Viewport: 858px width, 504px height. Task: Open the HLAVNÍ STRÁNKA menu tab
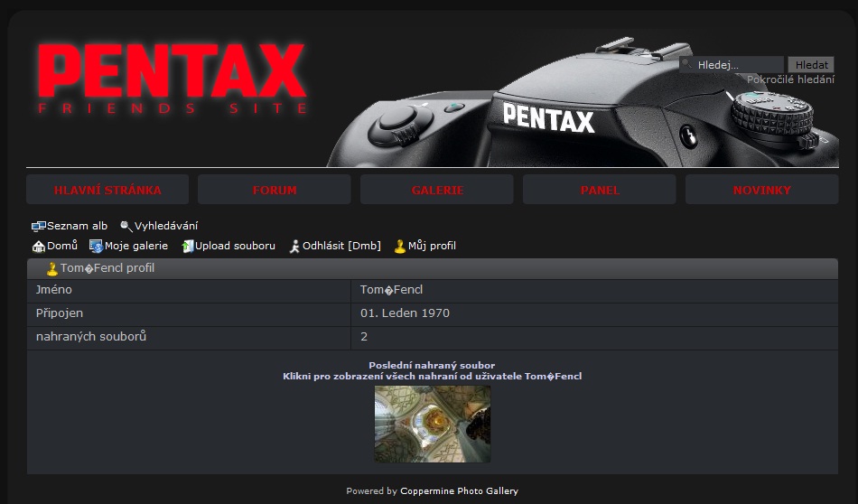[x=107, y=190]
